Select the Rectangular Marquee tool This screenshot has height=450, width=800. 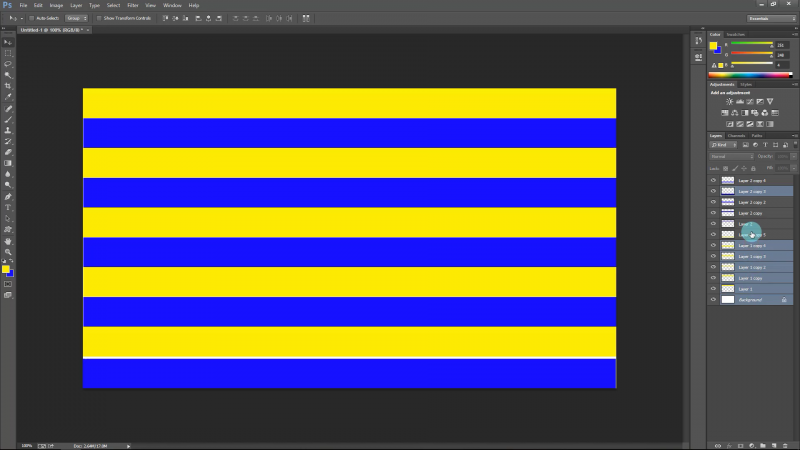click(8, 53)
